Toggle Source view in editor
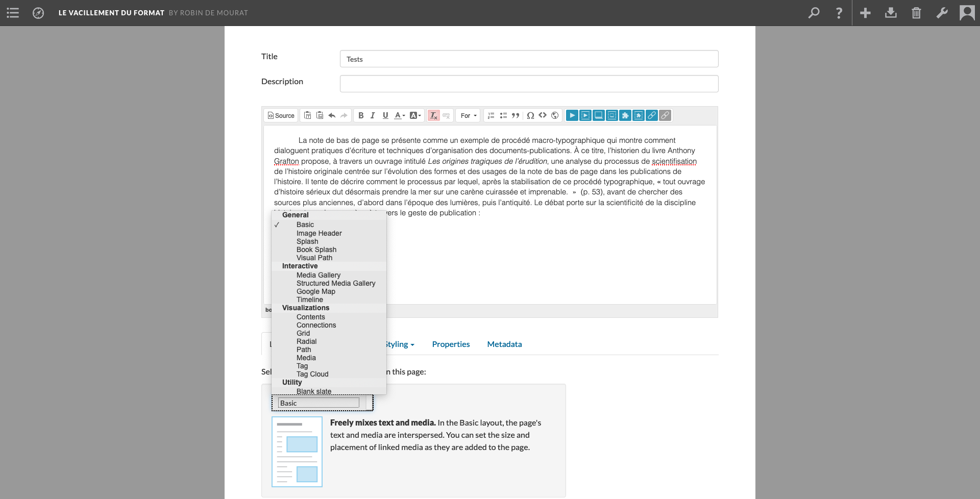The image size is (980, 499). pyautogui.click(x=281, y=116)
